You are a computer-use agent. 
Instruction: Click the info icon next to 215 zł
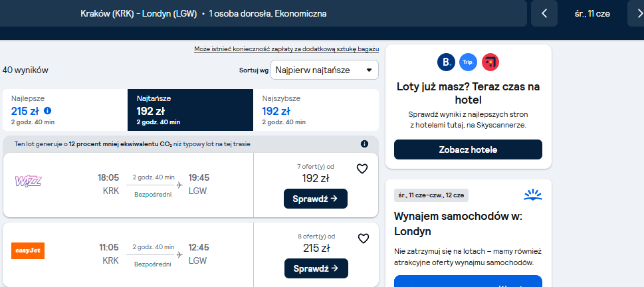coord(48,110)
